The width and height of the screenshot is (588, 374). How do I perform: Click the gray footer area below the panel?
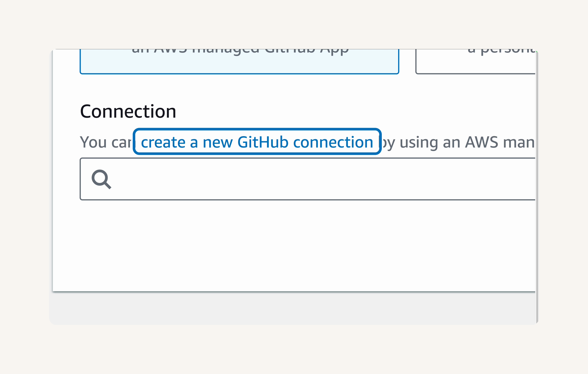click(293, 308)
